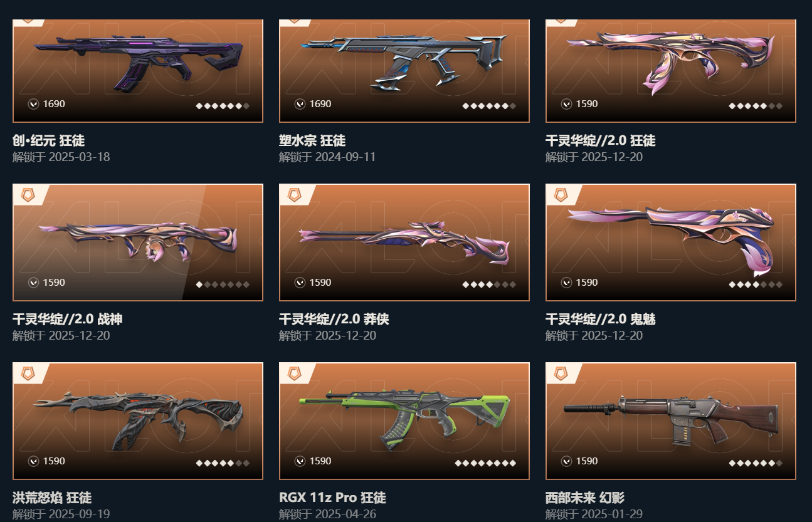Click the VP currency icon on 创•纪元 card
812x522 pixels.
pos(33,104)
